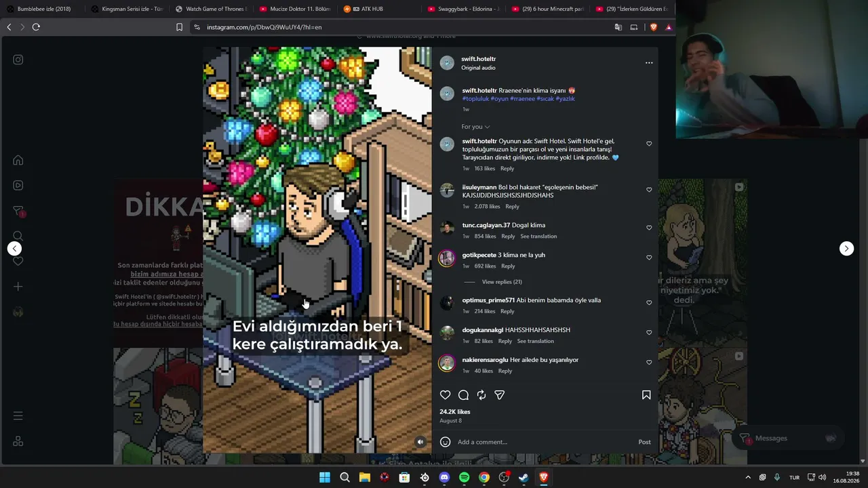The height and width of the screenshot is (488, 868).
Task: Like gotikpecete's comment
Action: pyautogui.click(x=649, y=258)
